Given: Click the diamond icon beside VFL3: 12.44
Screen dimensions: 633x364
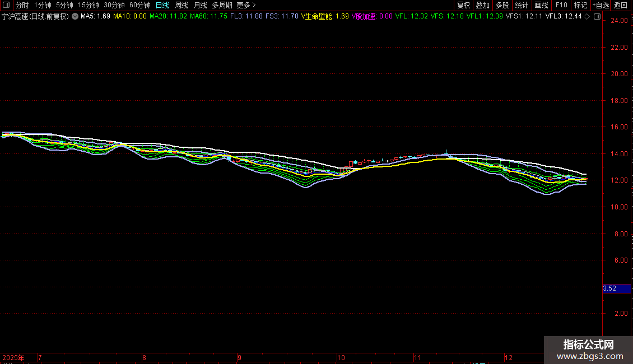Looking at the screenshot, I should (x=587, y=17).
